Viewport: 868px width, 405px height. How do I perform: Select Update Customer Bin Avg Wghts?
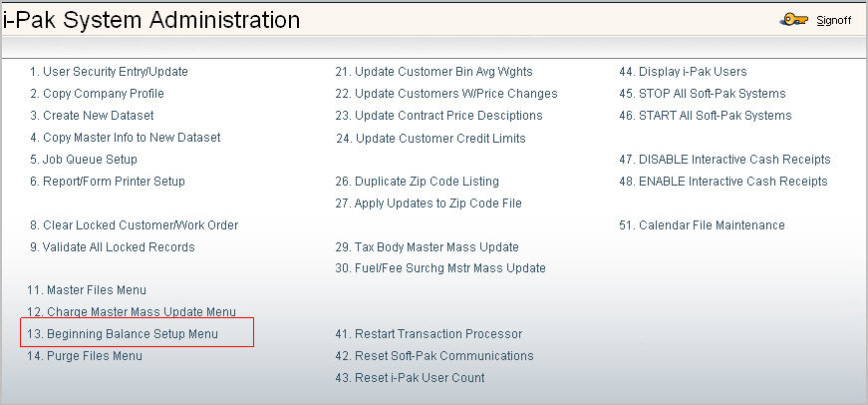pyautogui.click(x=434, y=72)
